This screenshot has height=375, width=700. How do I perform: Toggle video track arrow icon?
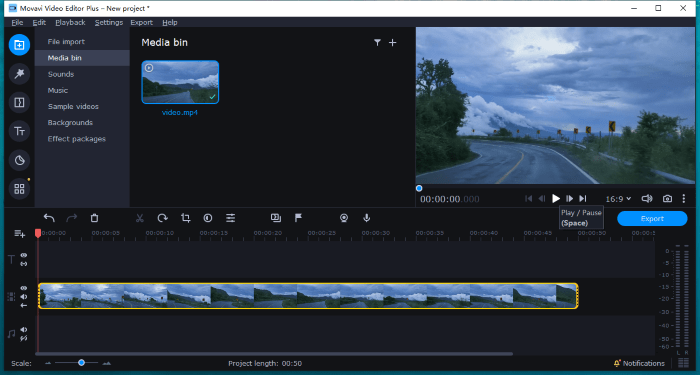24,305
